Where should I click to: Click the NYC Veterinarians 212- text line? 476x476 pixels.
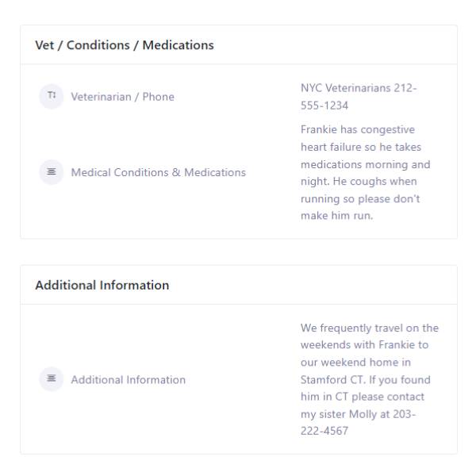coord(359,88)
